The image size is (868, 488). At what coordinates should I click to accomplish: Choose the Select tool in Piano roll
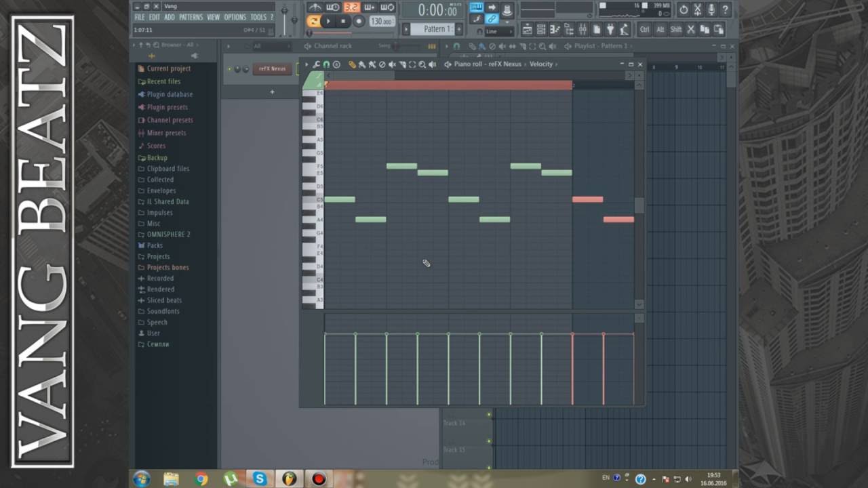(412, 64)
